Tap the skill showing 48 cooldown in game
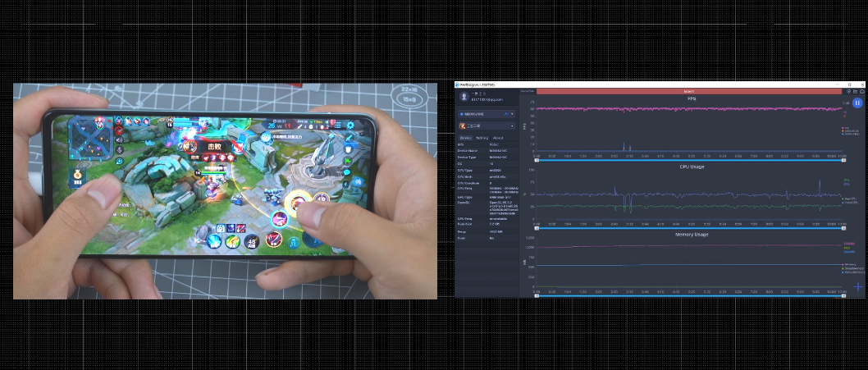The image size is (868, 370). [x=253, y=241]
